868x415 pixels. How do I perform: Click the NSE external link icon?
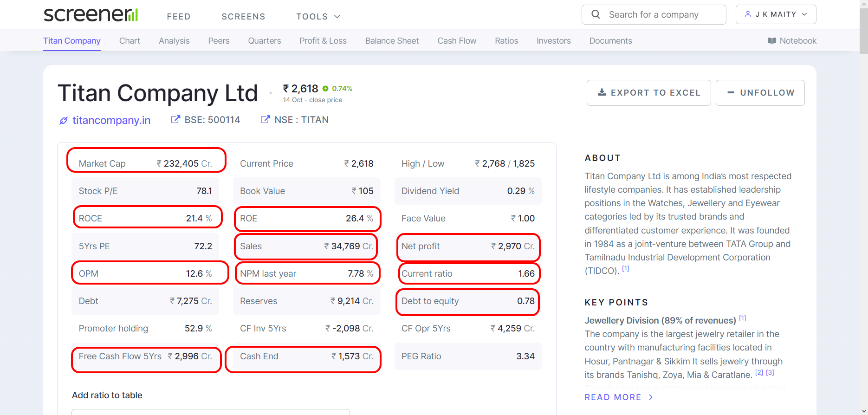coord(265,120)
